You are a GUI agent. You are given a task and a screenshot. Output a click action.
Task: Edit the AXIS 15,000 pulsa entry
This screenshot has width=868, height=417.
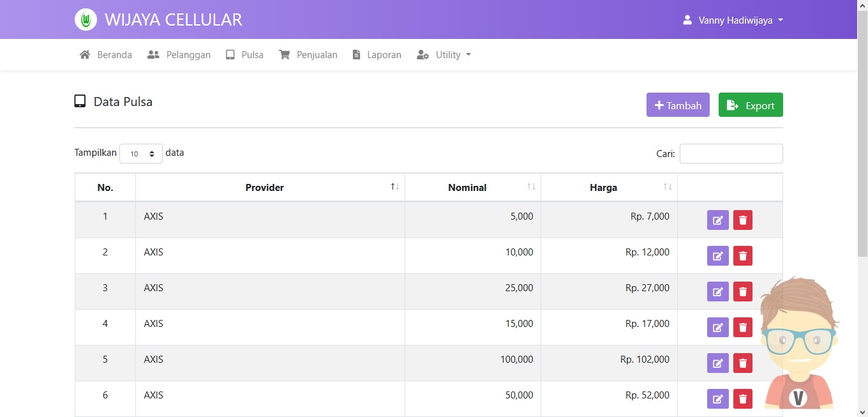tap(717, 328)
